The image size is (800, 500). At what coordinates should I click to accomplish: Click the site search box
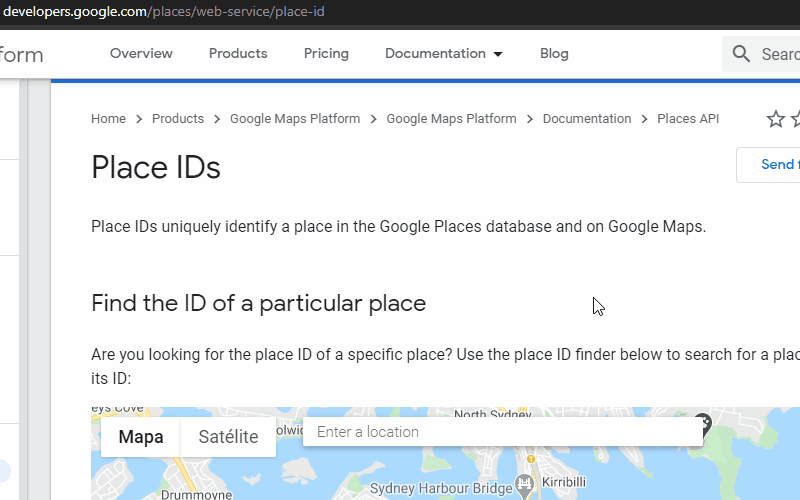pos(761,54)
